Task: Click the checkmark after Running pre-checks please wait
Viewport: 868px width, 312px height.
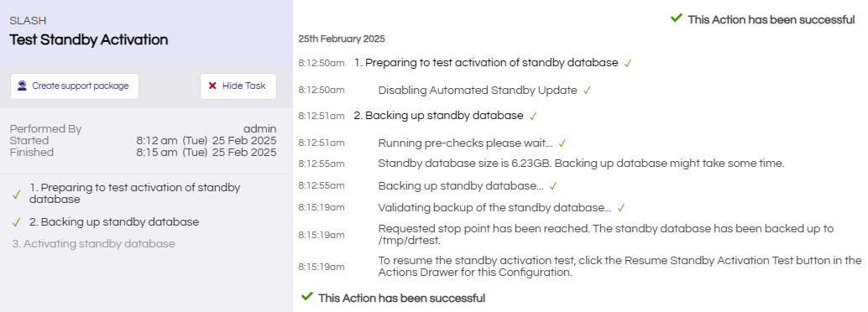Action: [x=562, y=143]
